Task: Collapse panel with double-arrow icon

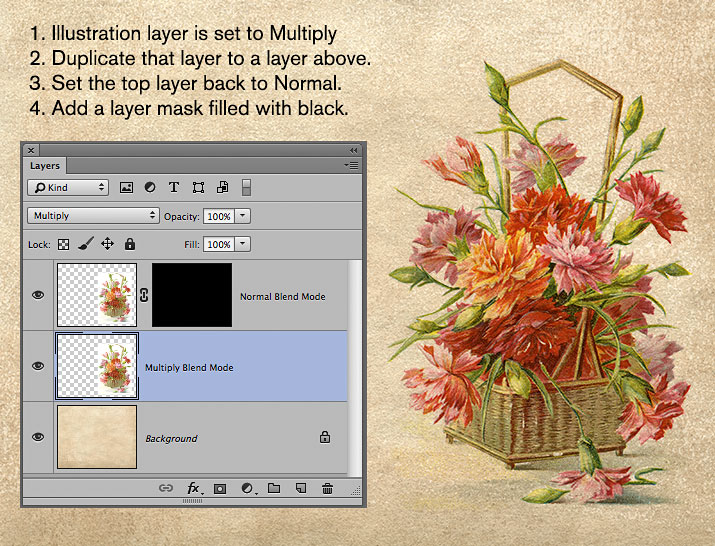Action: (353, 150)
